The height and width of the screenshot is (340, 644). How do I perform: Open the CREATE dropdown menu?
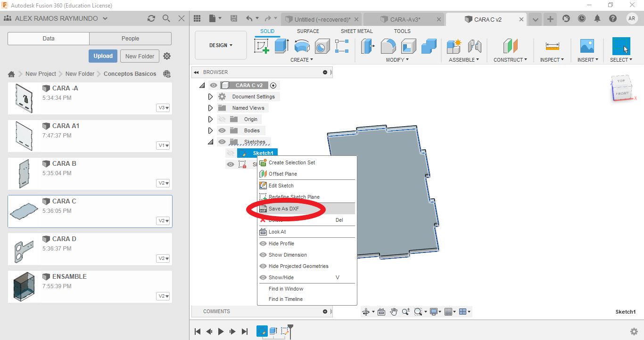tap(302, 60)
